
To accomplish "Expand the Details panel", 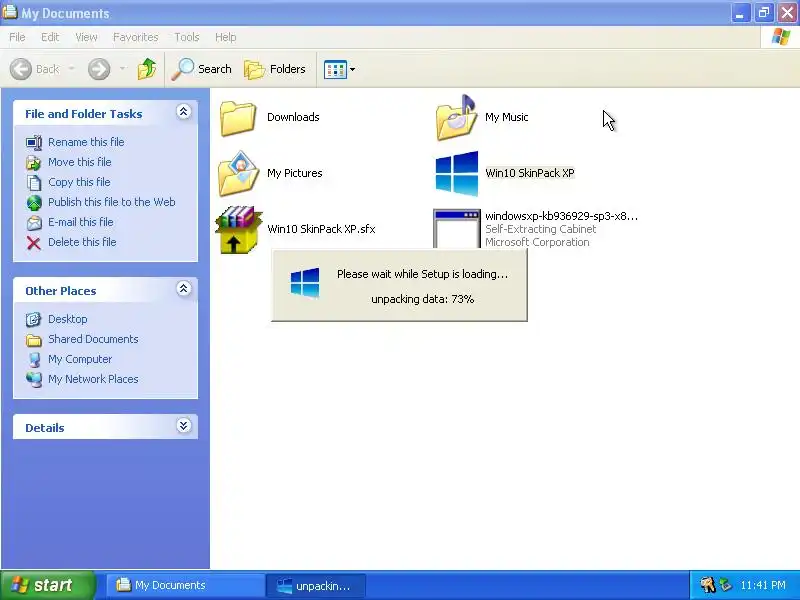I will pos(184,426).
